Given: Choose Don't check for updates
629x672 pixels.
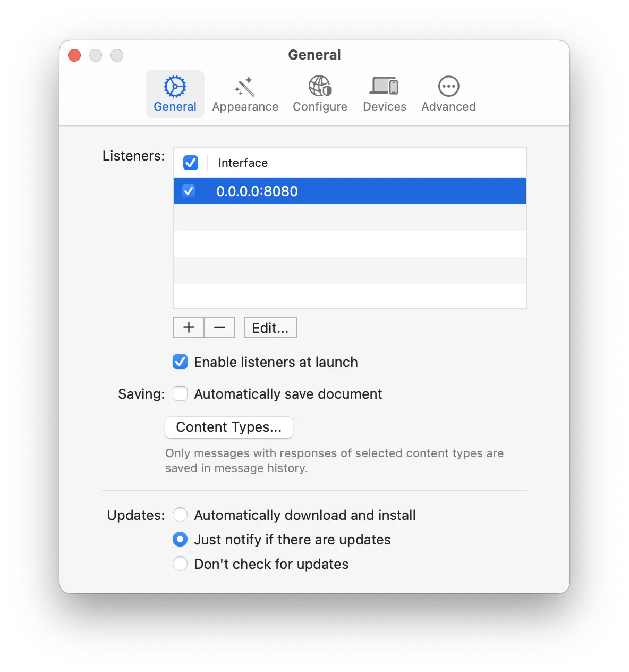Looking at the screenshot, I should 180,564.
